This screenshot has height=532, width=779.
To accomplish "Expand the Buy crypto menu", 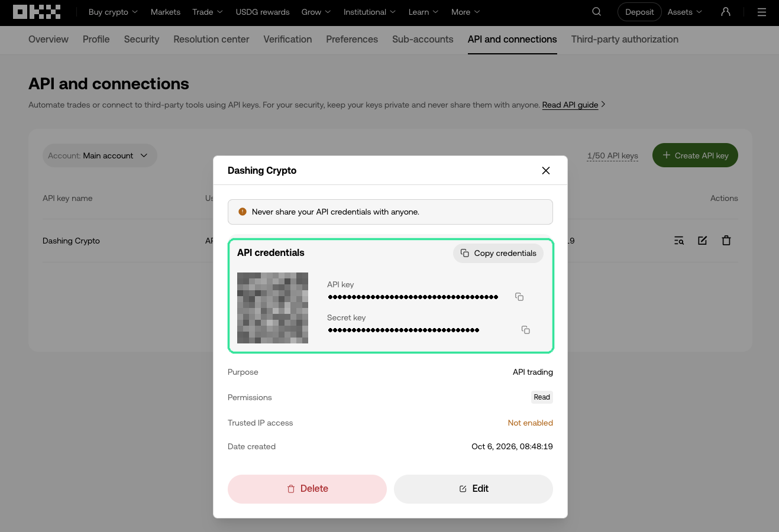I will [113, 12].
